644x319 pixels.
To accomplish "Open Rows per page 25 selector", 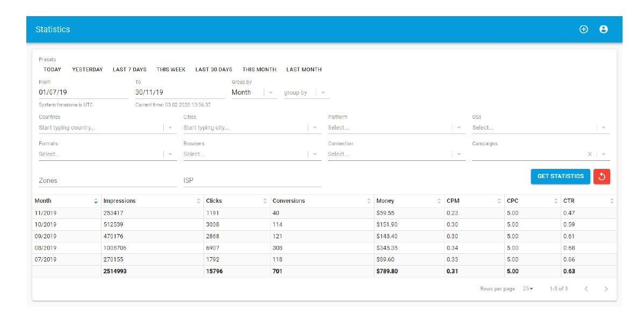I will tap(528, 288).
